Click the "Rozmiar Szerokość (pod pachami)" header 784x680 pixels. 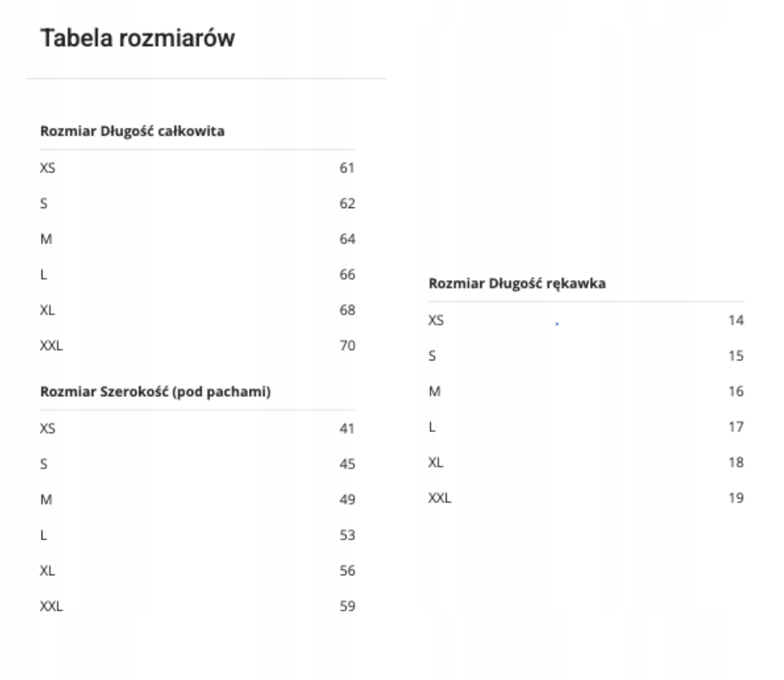coord(155,392)
